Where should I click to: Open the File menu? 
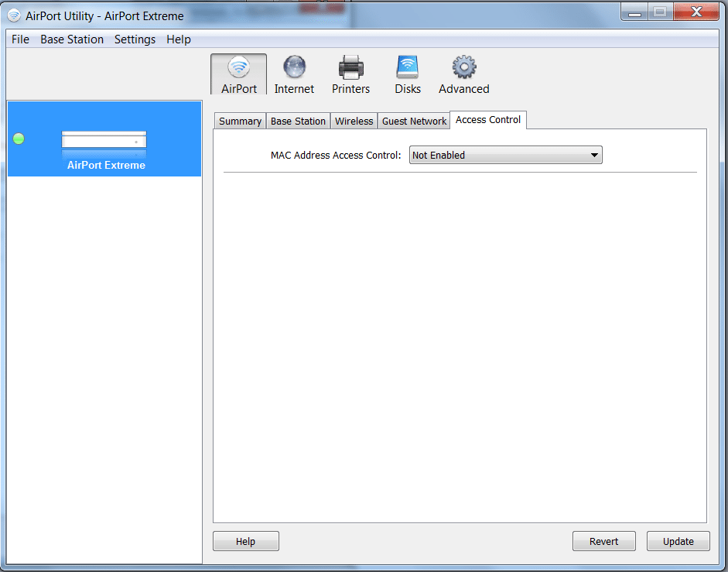pyautogui.click(x=20, y=39)
